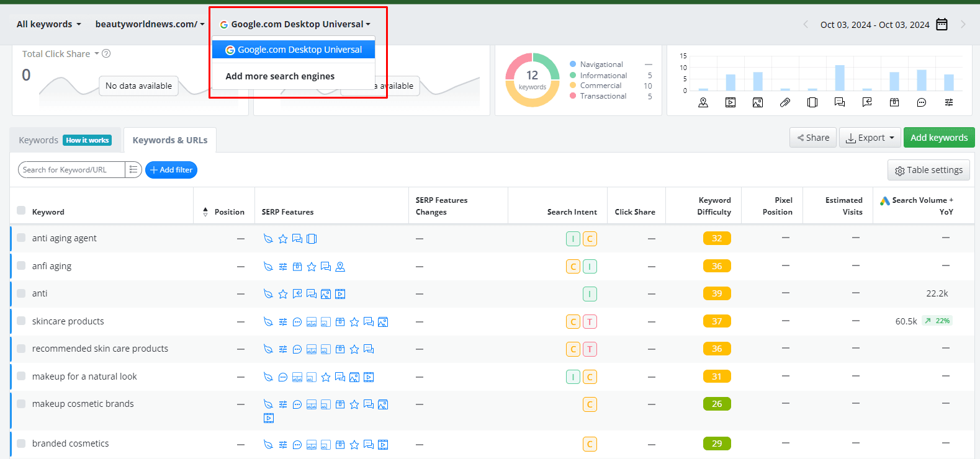Click the map-pin local pack icon in anfi aging row

tap(340, 267)
